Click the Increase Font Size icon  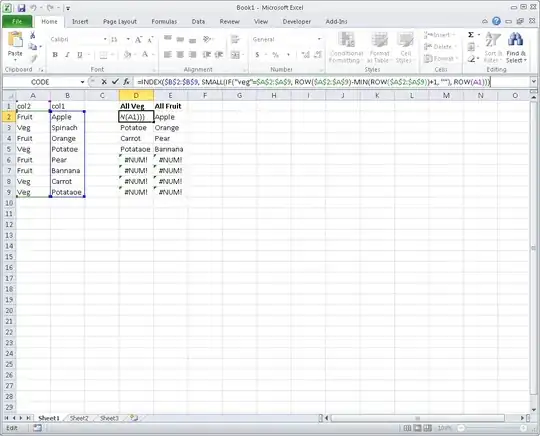[x=138, y=40]
